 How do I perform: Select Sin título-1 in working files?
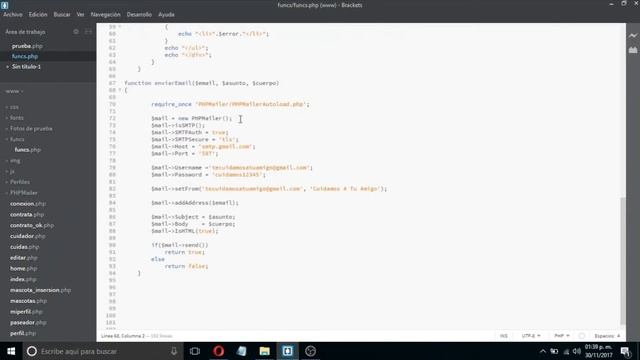click(27, 67)
